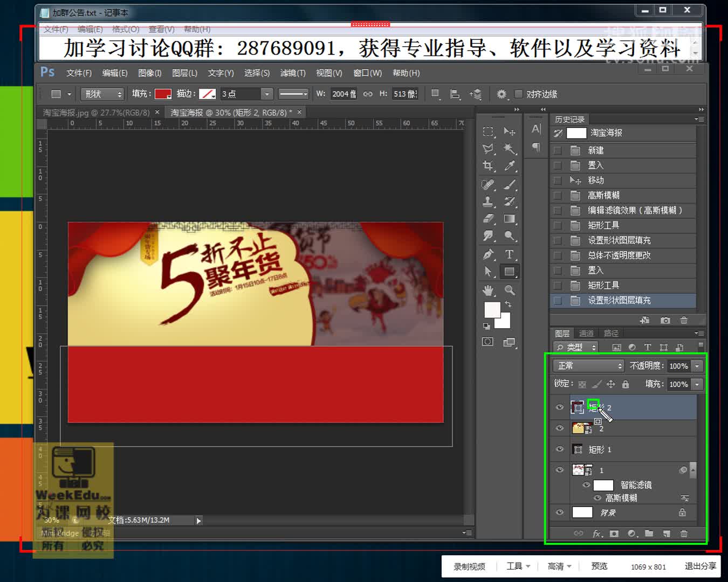Viewport: 728px width, 582px height.
Task: Toggle lock transparent pixels
Action: (582, 384)
